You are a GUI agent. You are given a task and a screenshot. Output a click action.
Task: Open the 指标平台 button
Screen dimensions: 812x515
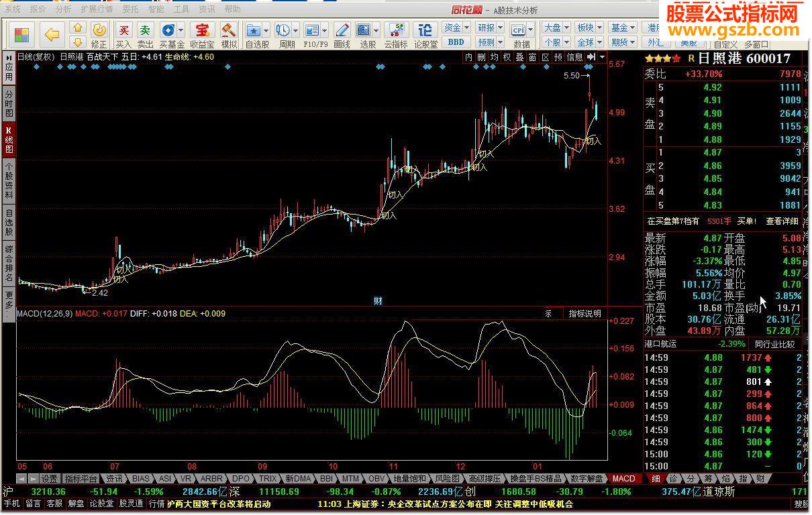coord(81,479)
